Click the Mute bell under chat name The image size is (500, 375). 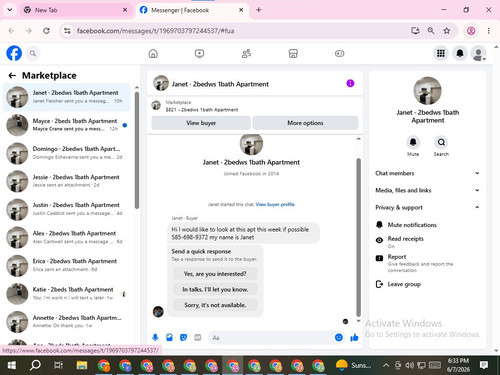pyautogui.click(x=413, y=142)
